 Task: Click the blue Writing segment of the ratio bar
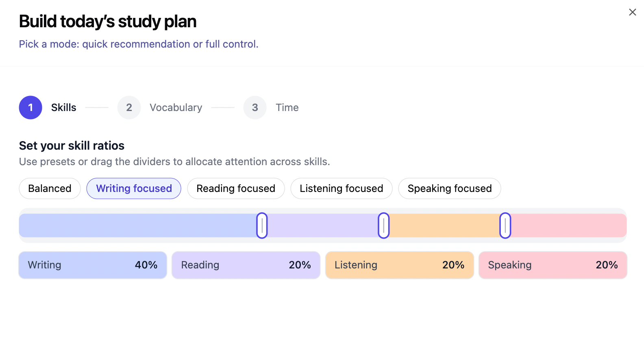137,225
